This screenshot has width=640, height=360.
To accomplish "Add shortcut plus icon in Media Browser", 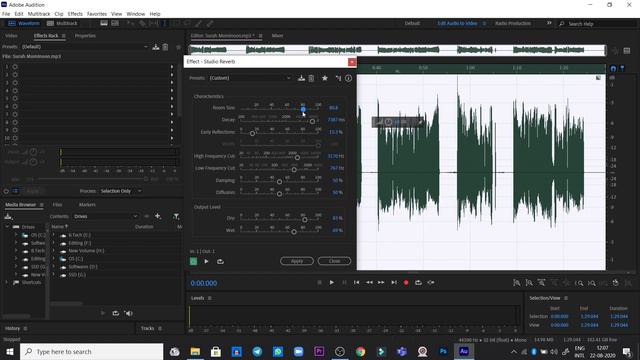I will point(158,216).
